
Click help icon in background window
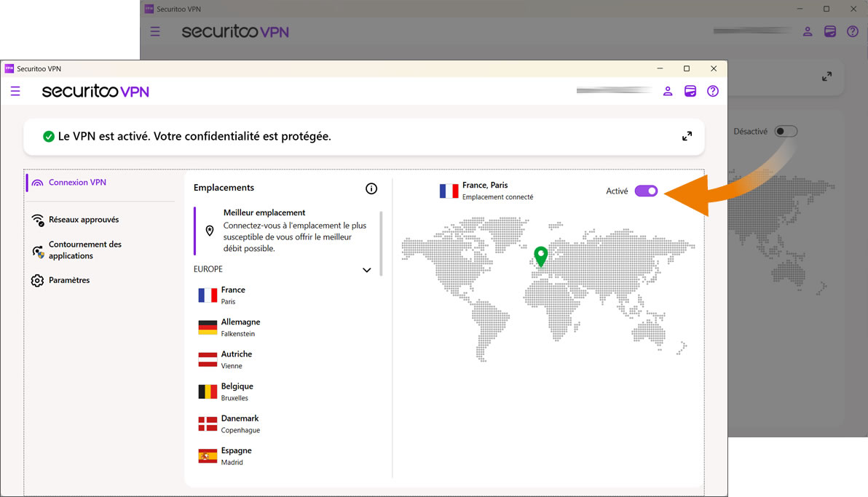853,31
